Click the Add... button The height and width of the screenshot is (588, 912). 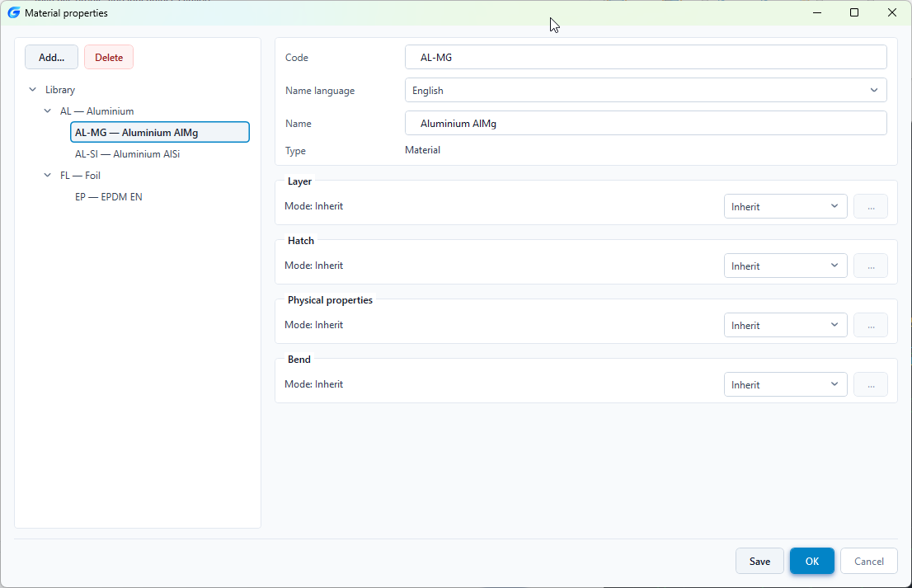(51, 57)
